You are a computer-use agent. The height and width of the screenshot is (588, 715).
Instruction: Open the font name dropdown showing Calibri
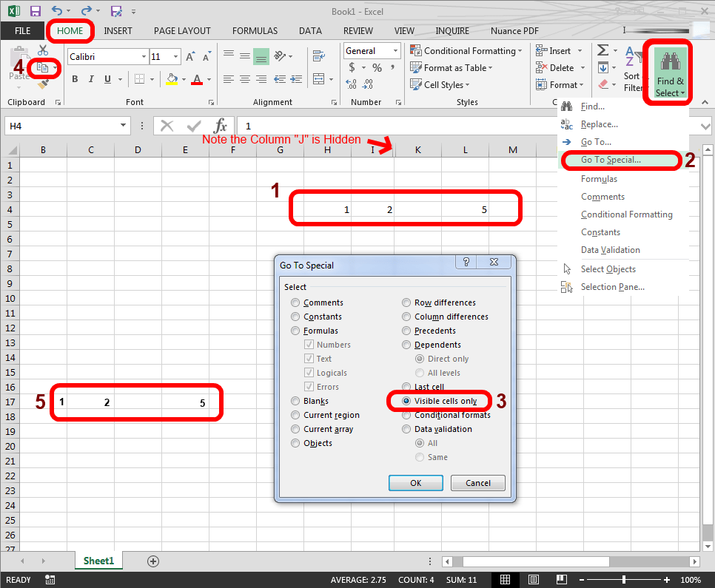[x=143, y=56]
